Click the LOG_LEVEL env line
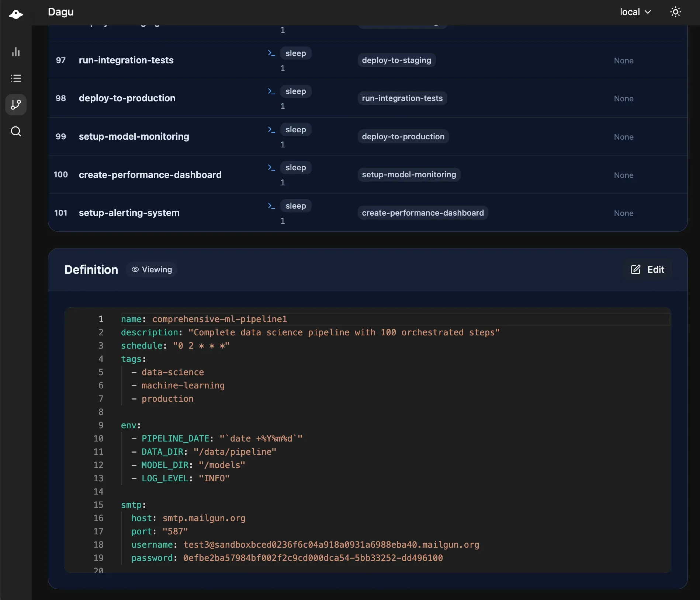This screenshot has width=700, height=600. [x=181, y=478]
